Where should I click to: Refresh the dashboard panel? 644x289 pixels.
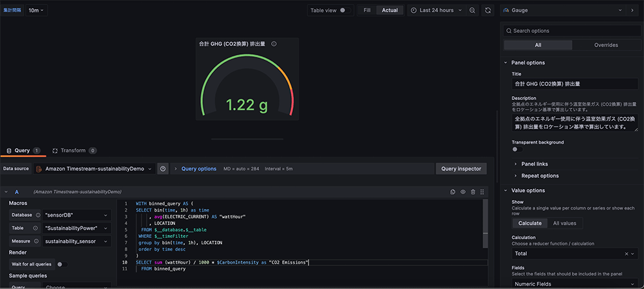coord(488,10)
